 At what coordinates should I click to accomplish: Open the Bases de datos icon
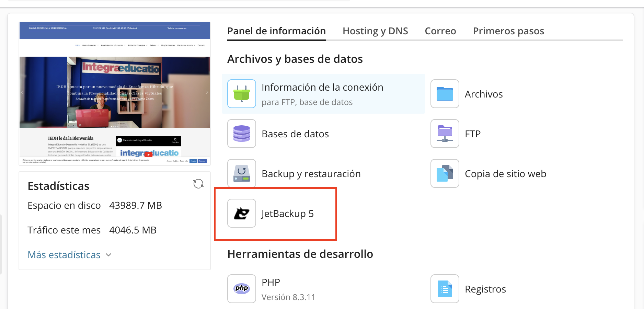242,134
